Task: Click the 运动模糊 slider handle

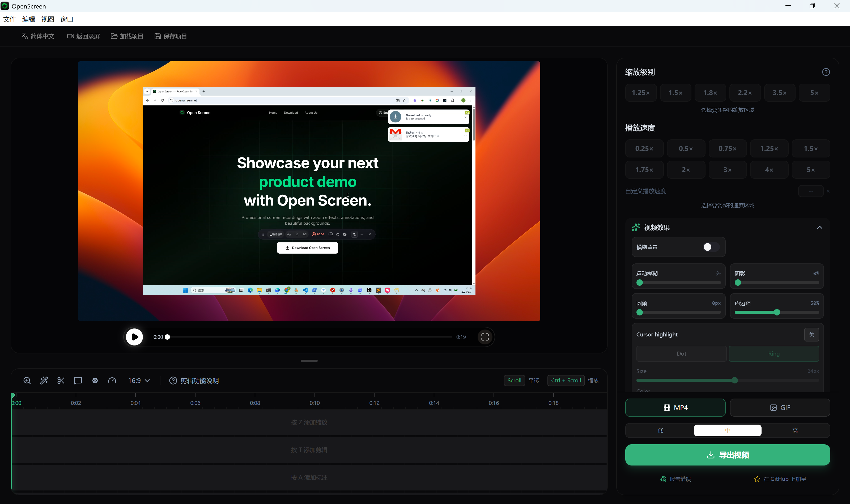Action: tap(639, 283)
